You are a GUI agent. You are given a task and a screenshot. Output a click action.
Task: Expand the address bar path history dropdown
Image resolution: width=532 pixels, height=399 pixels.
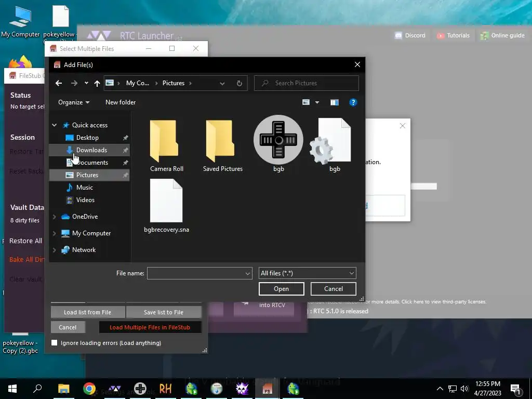click(x=222, y=84)
